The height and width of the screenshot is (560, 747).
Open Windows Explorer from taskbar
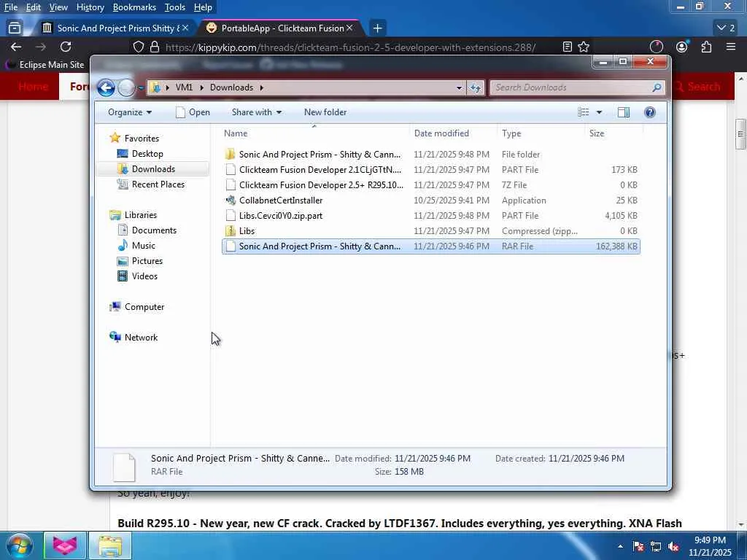click(111, 545)
